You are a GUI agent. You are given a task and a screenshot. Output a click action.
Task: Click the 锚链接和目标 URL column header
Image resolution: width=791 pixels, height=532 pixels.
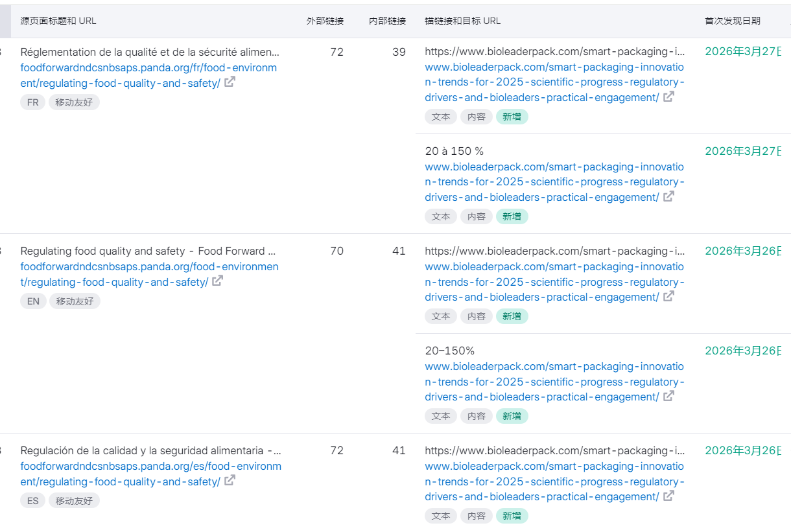coord(462,21)
